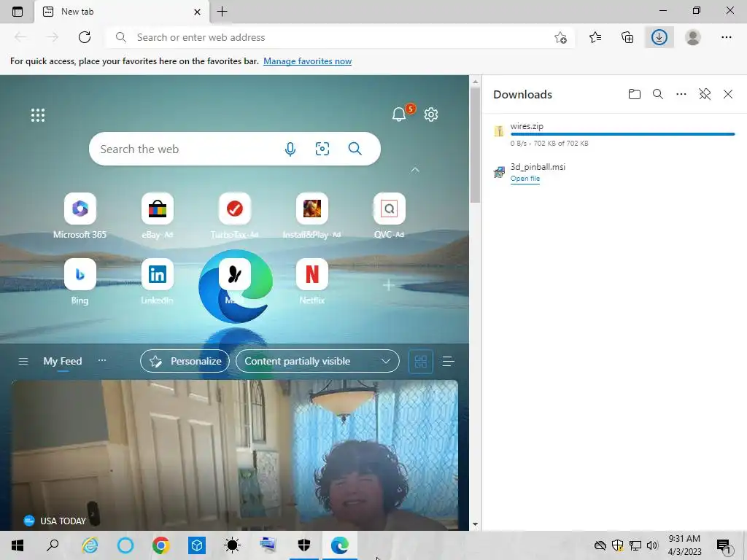Open a new tab with the plus button
Screen dimensions: 747x560
[x=222, y=12]
